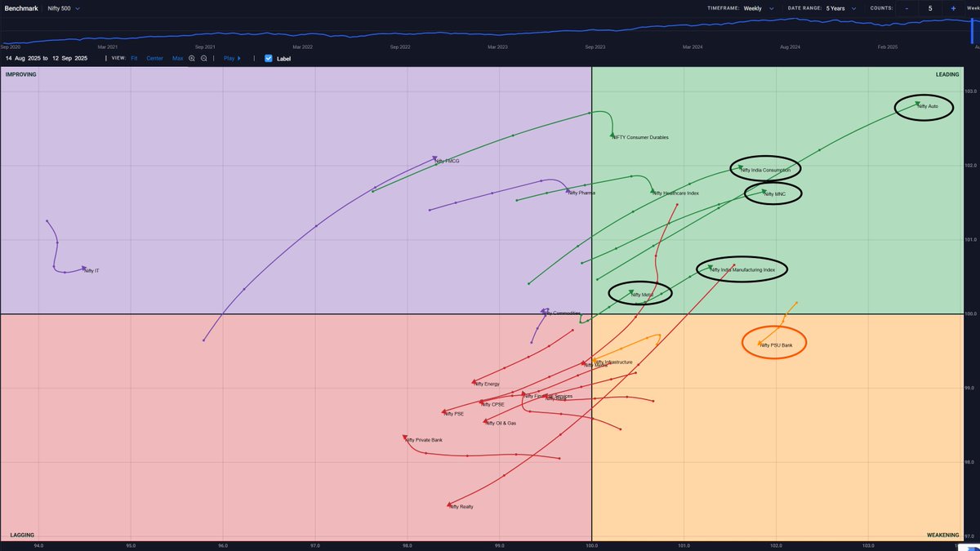Click the Nifty India Manufacturing Index arrowhead
Screen dimensions: 980x551
pyautogui.click(x=710, y=267)
